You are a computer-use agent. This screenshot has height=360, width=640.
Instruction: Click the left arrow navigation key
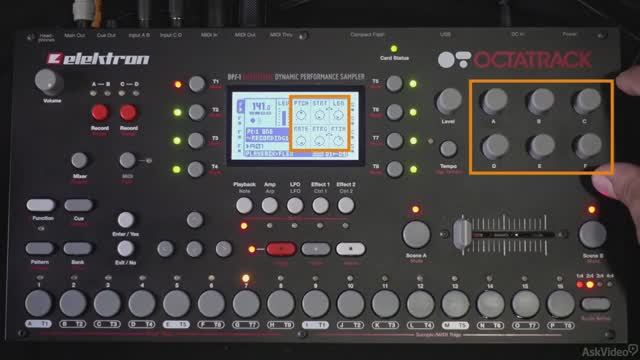(x=165, y=249)
